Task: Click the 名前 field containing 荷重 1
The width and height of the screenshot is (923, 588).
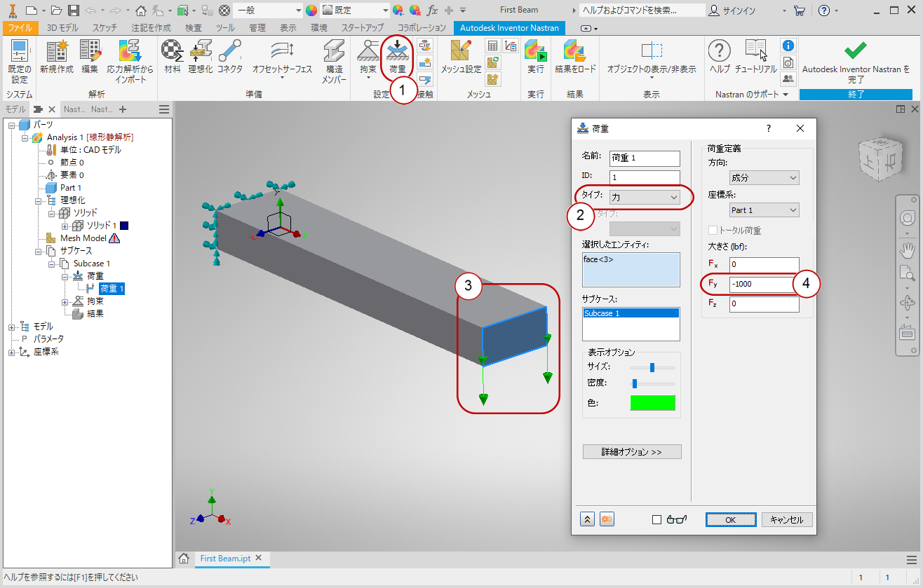Action: [x=645, y=158]
